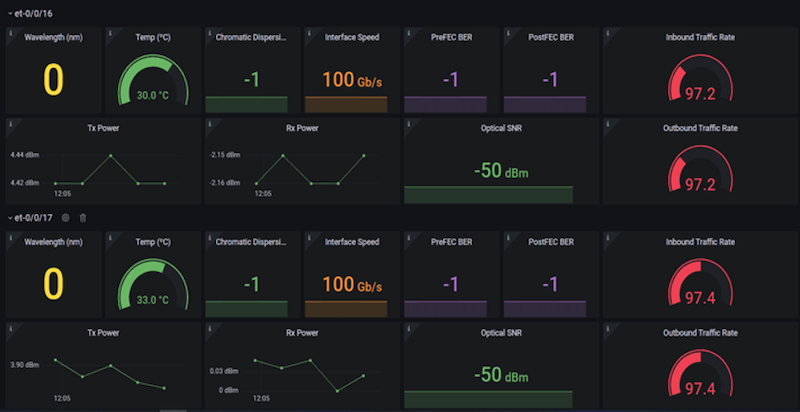Click info icon on et-0/0/16 Optical SNR panel
Viewport: 800px width, 412px height.
tap(408, 124)
